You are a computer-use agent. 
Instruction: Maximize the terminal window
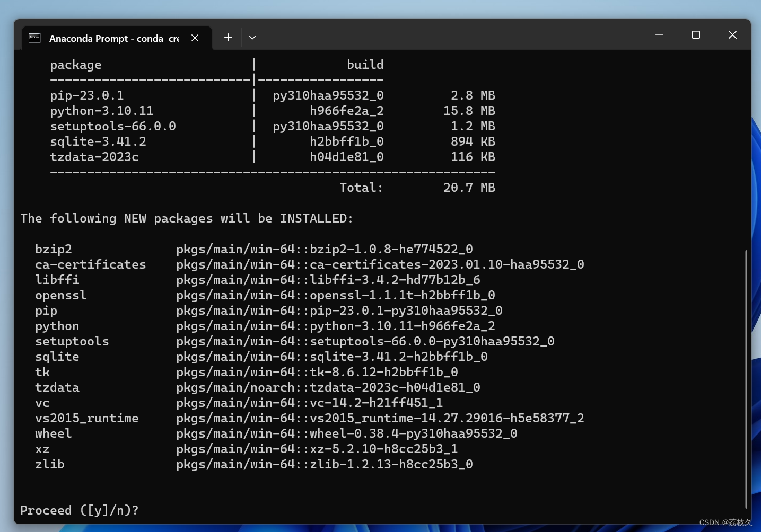[696, 35]
